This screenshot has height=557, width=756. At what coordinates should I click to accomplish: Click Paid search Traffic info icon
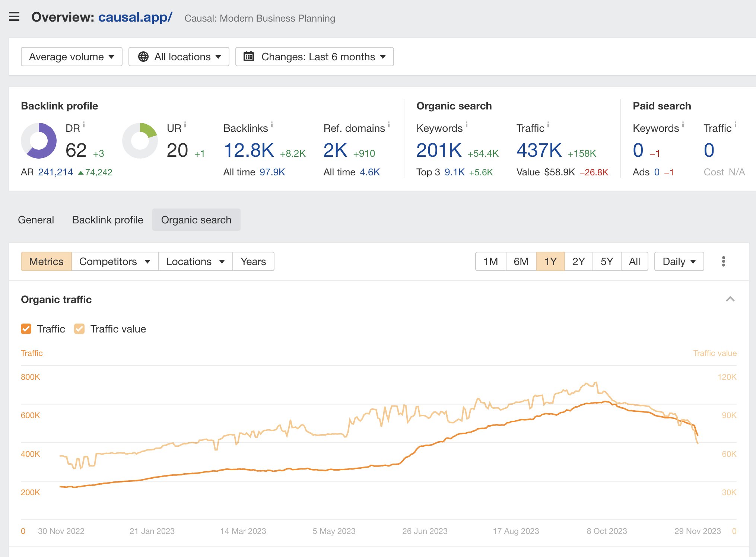click(x=736, y=124)
